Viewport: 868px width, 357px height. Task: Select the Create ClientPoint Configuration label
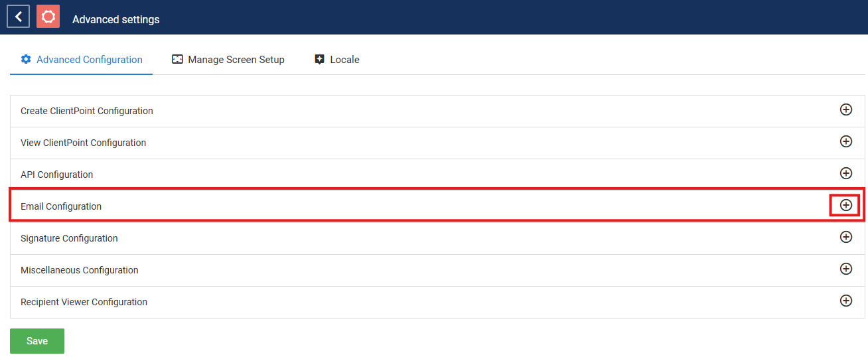87,111
